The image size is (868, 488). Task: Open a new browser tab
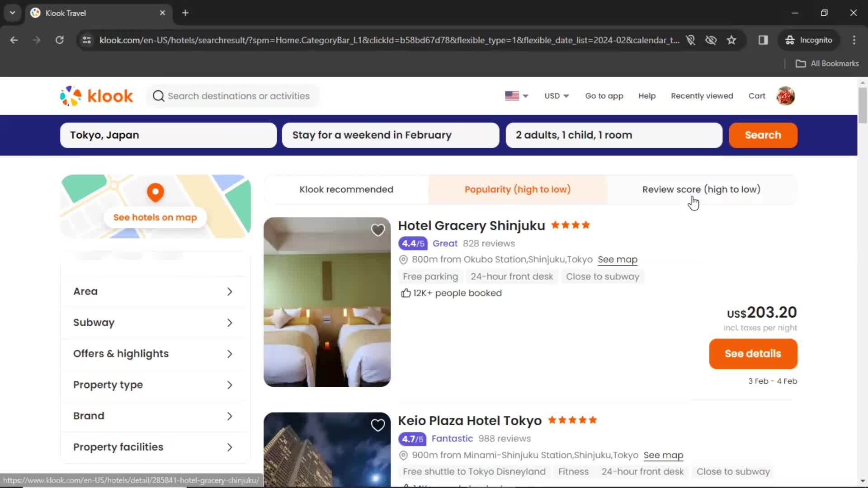(185, 13)
